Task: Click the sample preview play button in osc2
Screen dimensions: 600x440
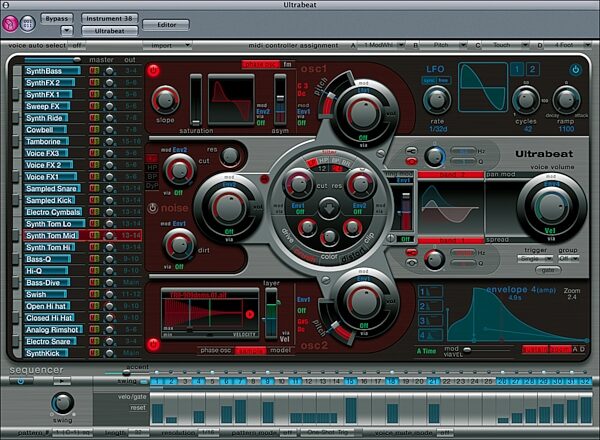Action: 249,314
